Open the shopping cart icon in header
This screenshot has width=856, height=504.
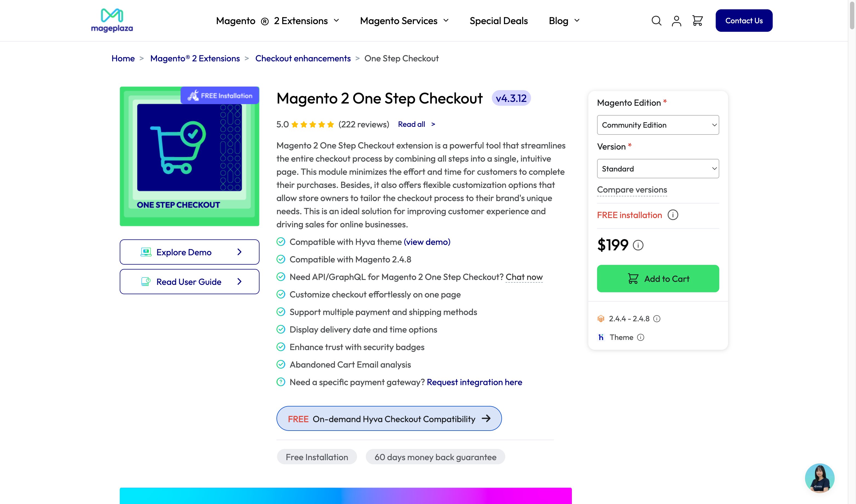pos(697,20)
